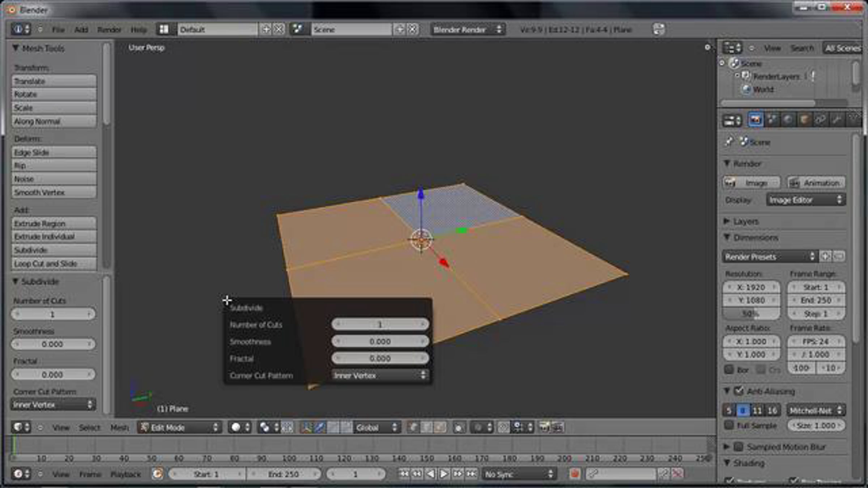Open the Render properties tab icon

coord(755,120)
